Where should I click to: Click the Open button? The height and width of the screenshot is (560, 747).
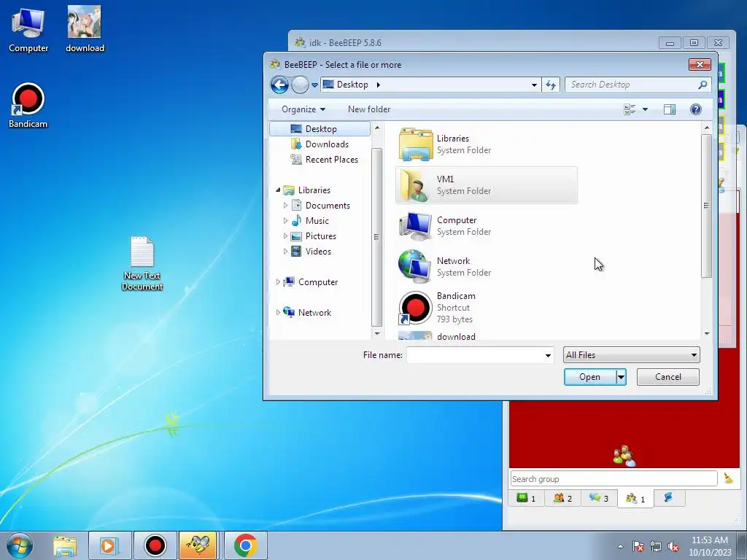pyautogui.click(x=589, y=377)
